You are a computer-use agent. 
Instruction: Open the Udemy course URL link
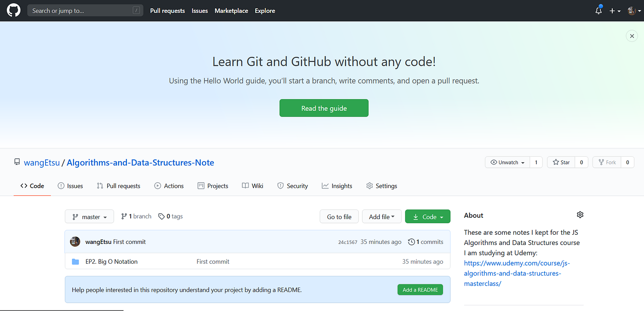pyautogui.click(x=517, y=273)
